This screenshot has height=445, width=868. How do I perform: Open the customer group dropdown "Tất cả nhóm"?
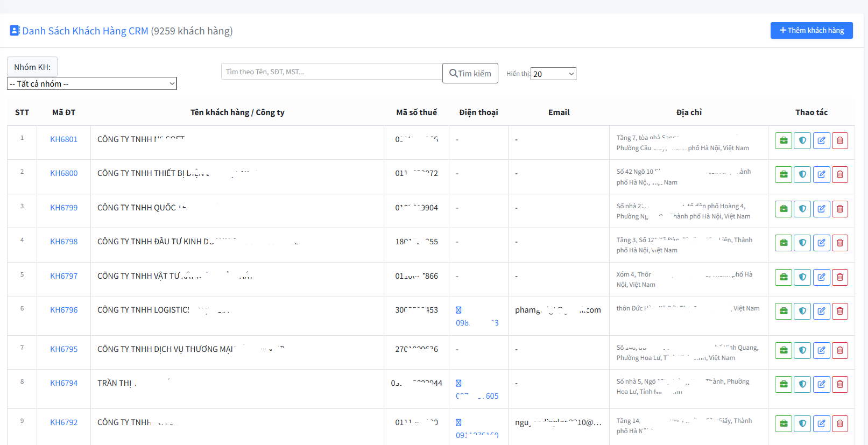[92, 83]
